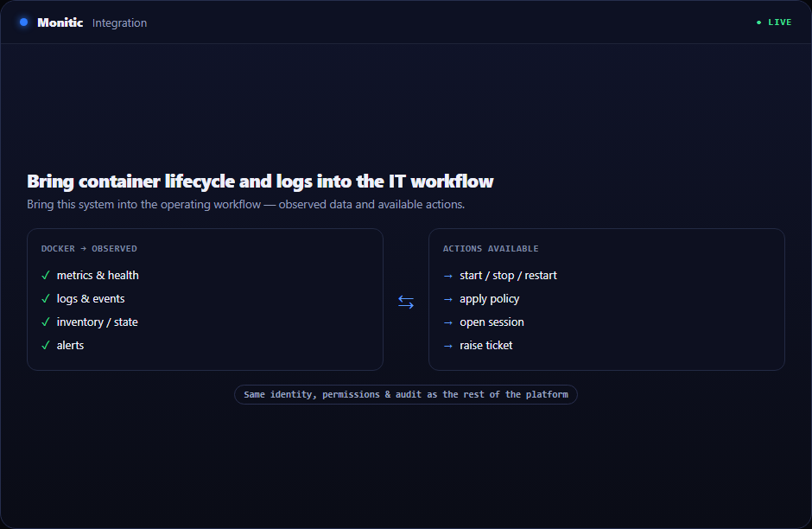This screenshot has height=529, width=812.
Task: Select the alerts item
Action: click(71, 345)
